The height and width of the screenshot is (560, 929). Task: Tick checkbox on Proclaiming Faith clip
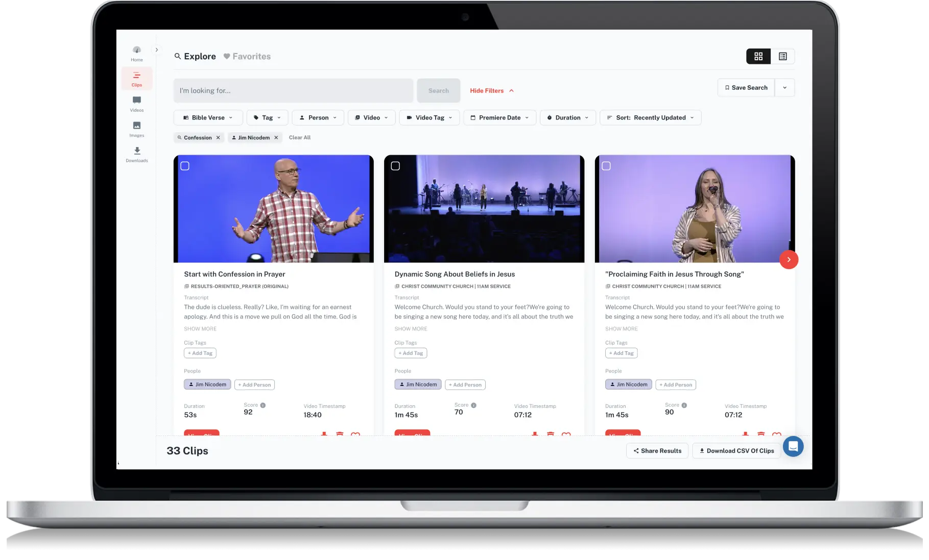606,166
